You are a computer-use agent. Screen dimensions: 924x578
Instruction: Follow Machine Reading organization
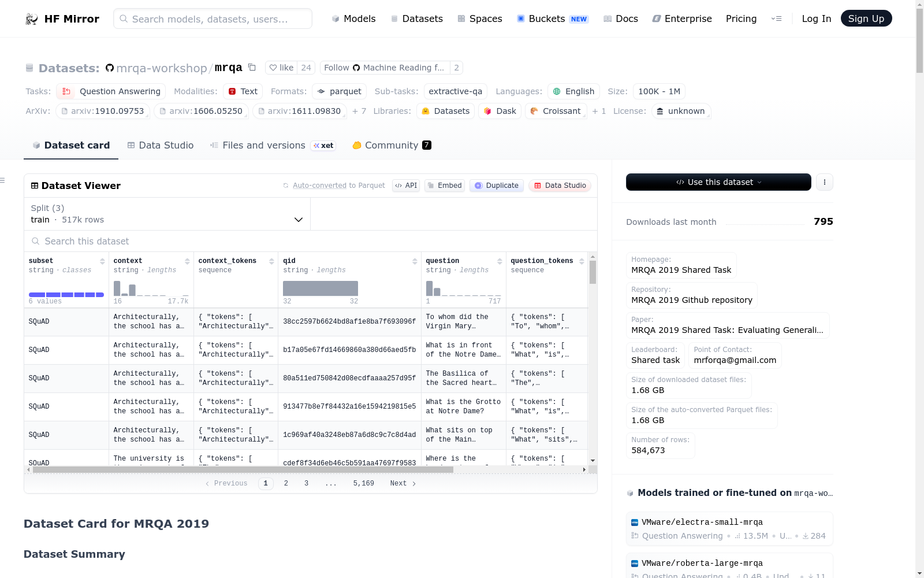[385, 68]
